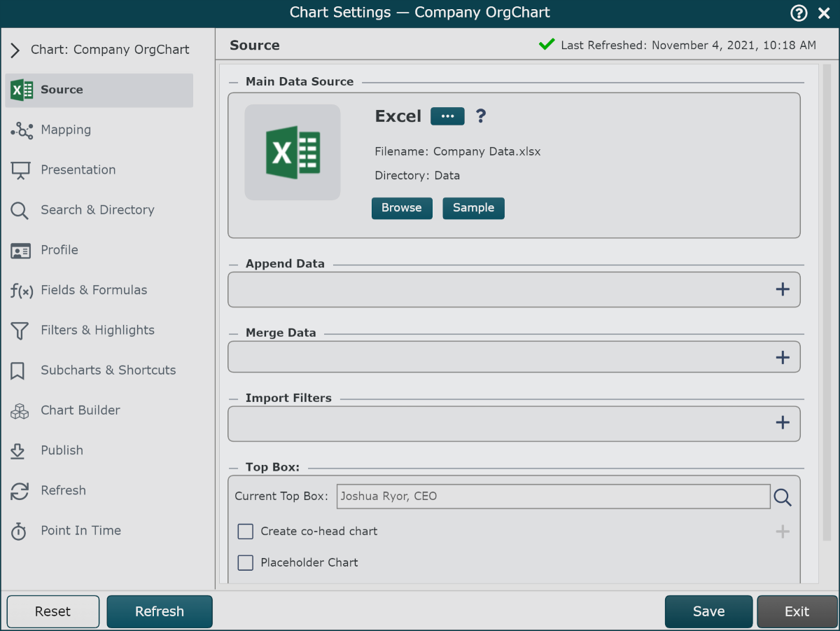840x631 pixels.
Task: Go to Subcharts & Shortcuts section
Action: pyautogui.click(x=108, y=370)
